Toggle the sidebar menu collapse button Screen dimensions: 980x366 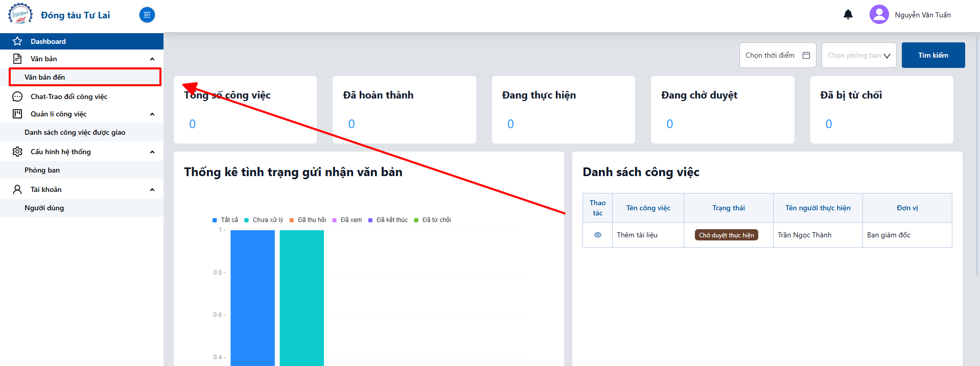[147, 15]
